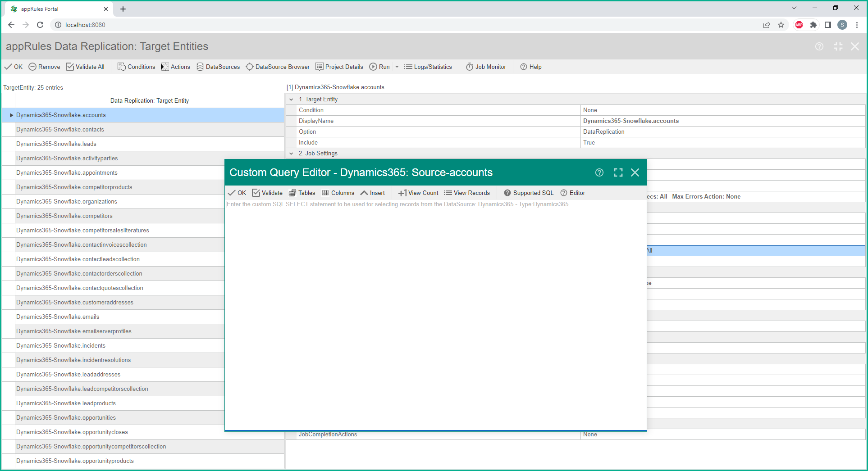The height and width of the screenshot is (471, 868).
Task: Click the DisplayName value field
Action: [x=722, y=121]
